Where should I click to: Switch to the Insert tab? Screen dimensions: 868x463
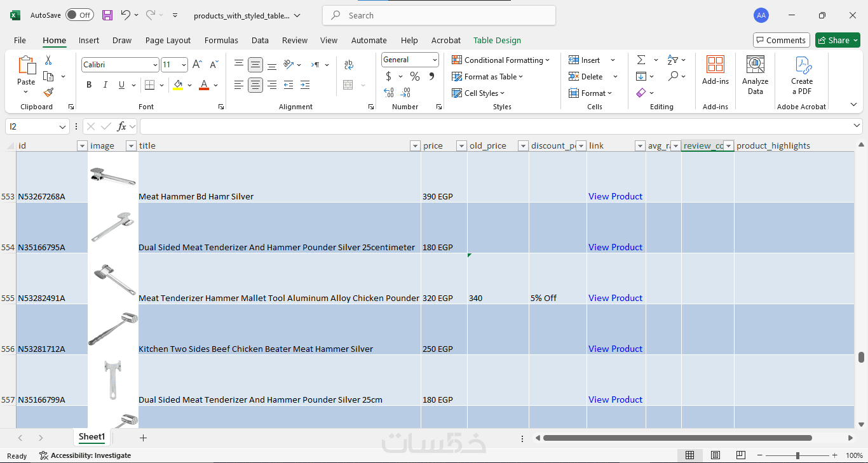[89, 40]
